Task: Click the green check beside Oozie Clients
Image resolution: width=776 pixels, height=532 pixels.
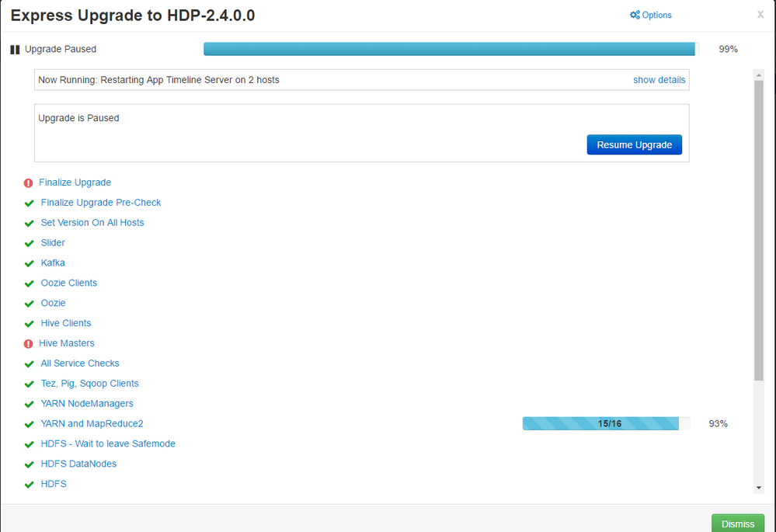Action: 30,283
